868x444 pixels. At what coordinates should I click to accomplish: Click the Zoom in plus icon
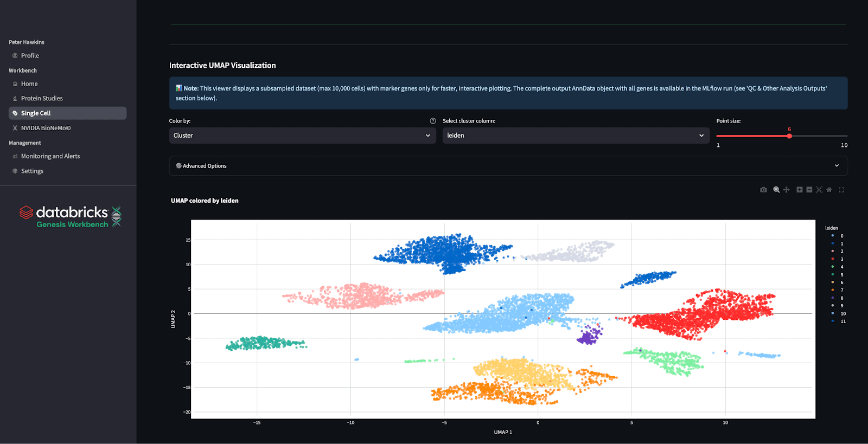coord(799,190)
